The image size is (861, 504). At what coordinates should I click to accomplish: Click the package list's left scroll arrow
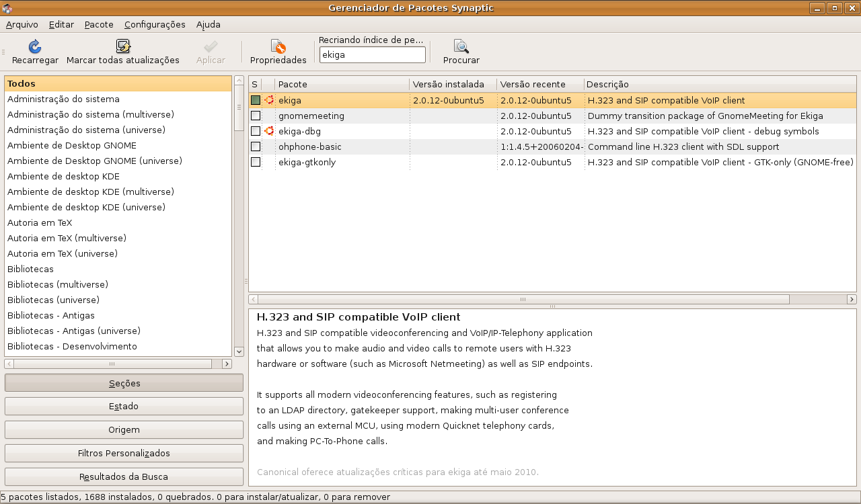(253, 300)
